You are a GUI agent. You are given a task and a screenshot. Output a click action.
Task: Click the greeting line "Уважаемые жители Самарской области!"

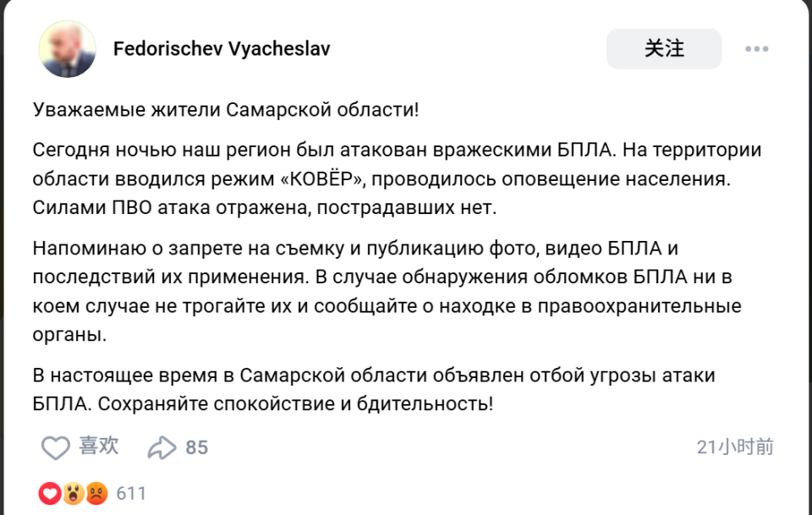(226, 110)
